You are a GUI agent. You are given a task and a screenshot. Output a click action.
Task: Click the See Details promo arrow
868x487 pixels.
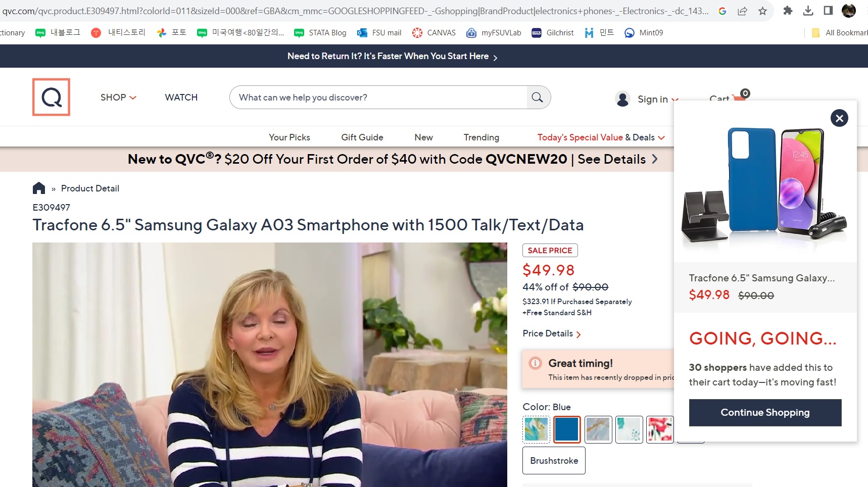point(655,159)
